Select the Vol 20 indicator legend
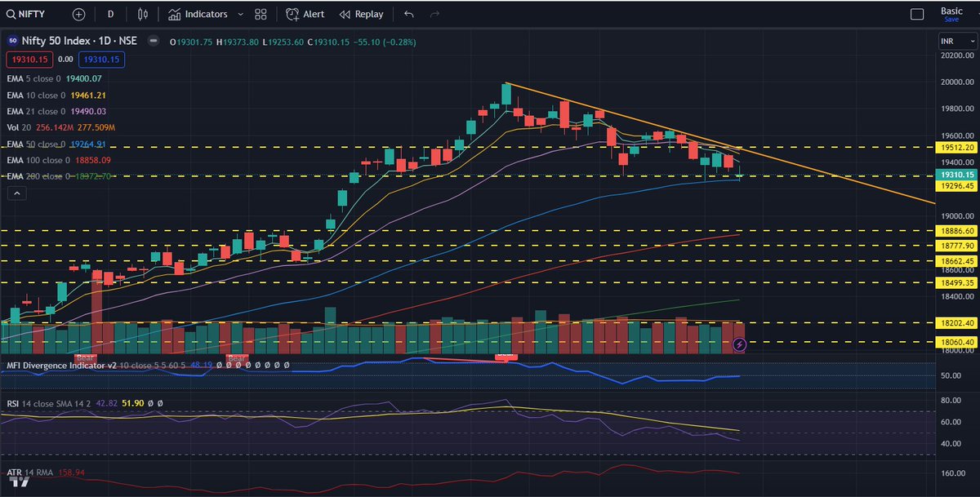This screenshot has width=980, height=497. pos(60,127)
